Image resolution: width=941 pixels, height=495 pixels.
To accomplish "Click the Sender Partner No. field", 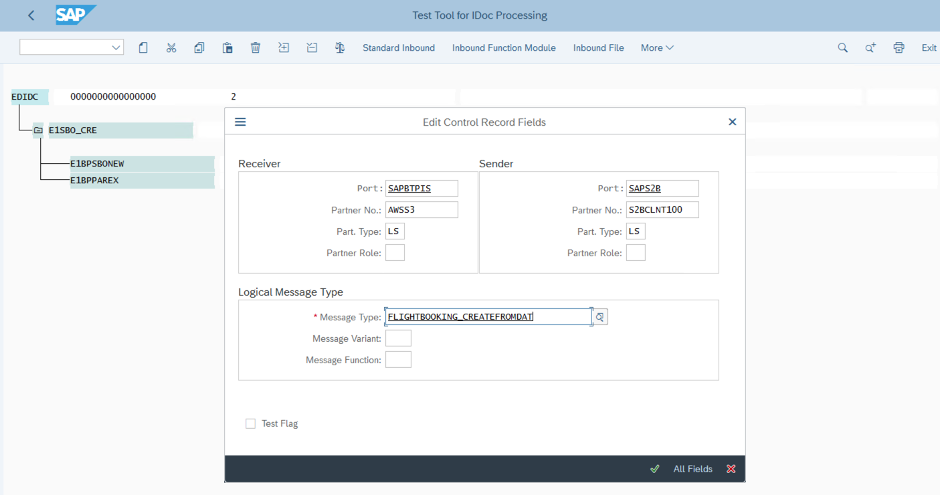I will tap(663, 209).
